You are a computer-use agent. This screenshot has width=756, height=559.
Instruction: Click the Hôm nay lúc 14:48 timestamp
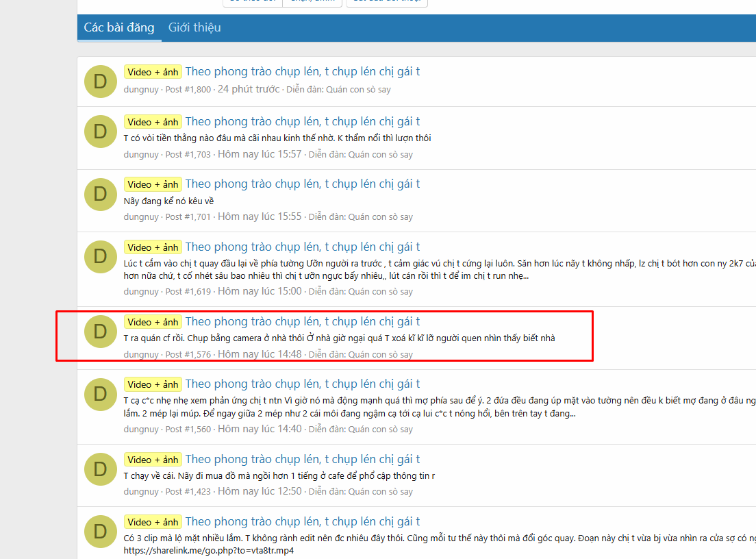[x=260, y=354]
